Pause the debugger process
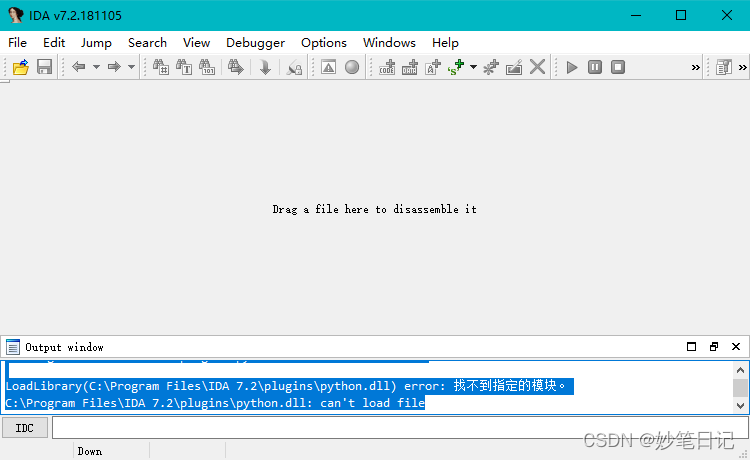This screenshot has height=460, width=750. point(595,67)
